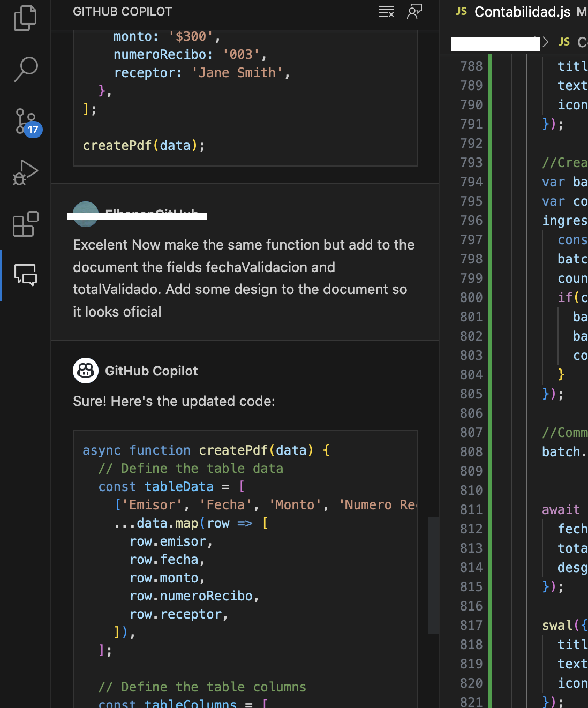Click the user request starting "Excelent Now make"
The height and width of the screenshot is (708, 588).
tap(244, 278)
